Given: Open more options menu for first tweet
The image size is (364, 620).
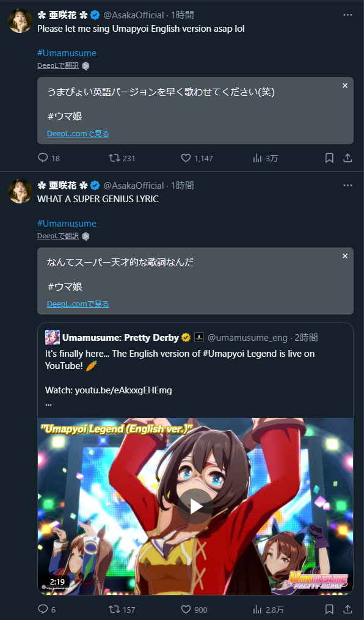Looking at the screenshot, I should click(348, 15).
